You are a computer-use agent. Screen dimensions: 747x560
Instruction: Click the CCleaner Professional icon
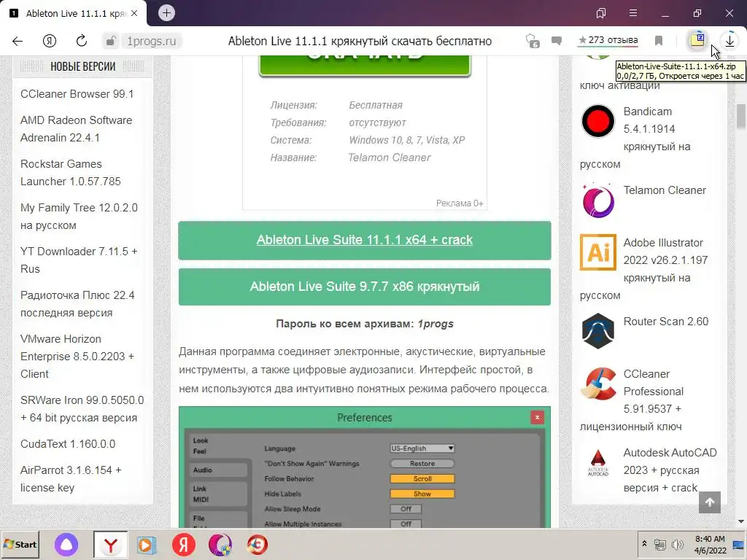pyautogui.click(x=598, y=384)
